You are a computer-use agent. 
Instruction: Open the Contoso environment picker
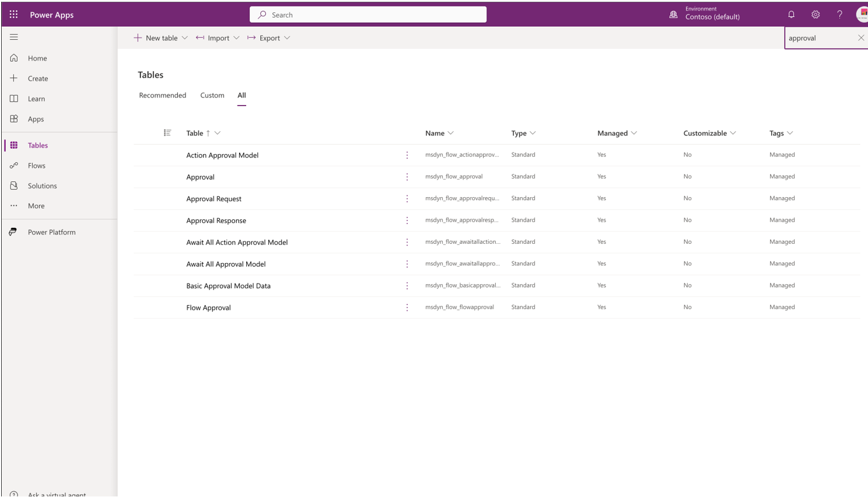[705, 13]
